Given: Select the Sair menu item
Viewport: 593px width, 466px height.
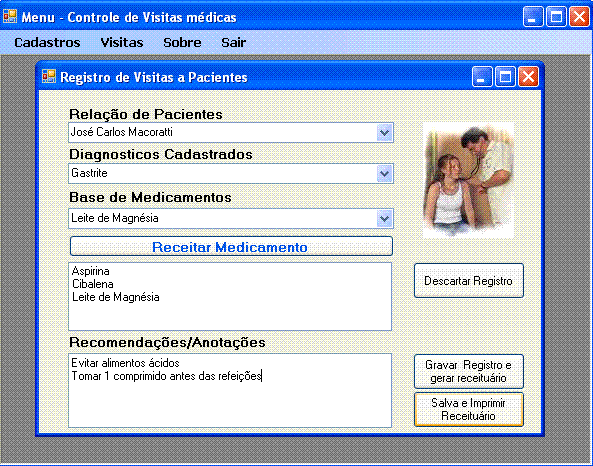Looking at the screenshot, I should [x=233, y=42].
